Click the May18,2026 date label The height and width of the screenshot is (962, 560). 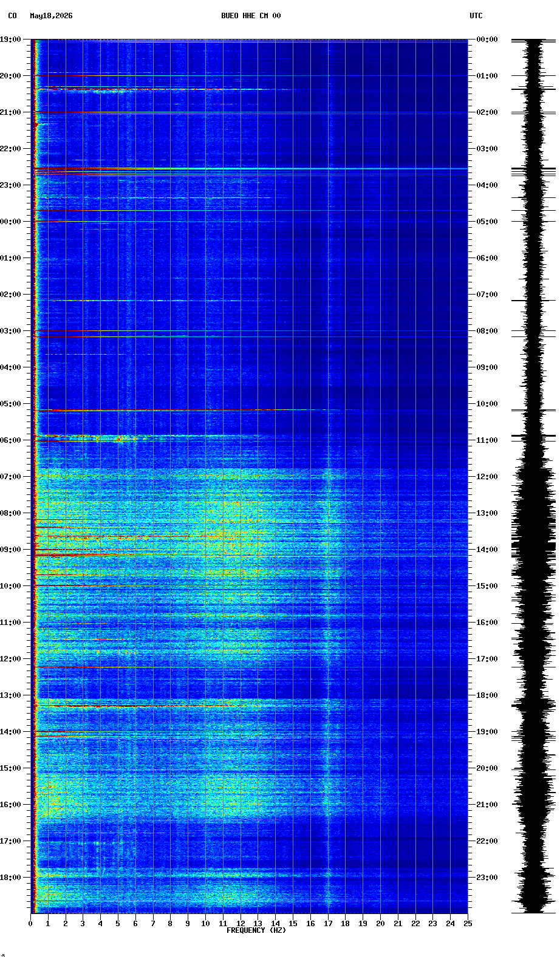51,16
